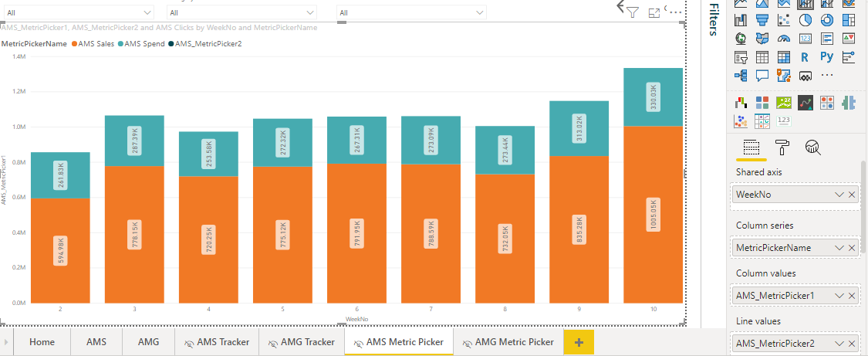
Task: Go to the AMG Metric Picker page tab
Action: click(x=508, y=342)
